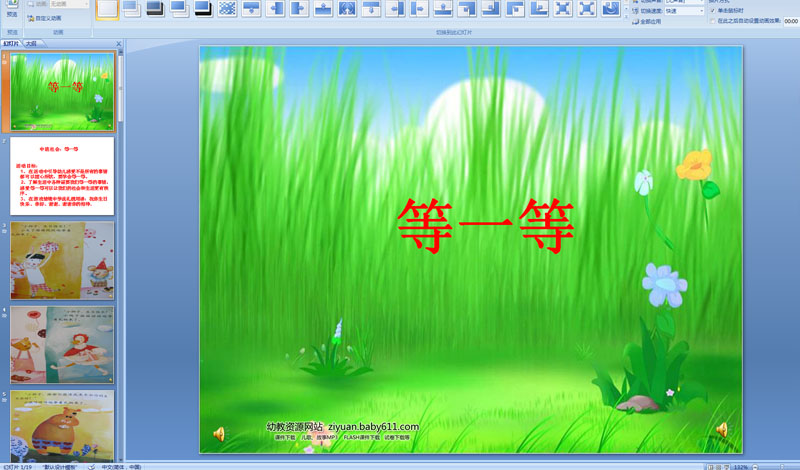800x470 pixels.
Task: Apply the Uncover Left-Up transition
Action: 491,9
